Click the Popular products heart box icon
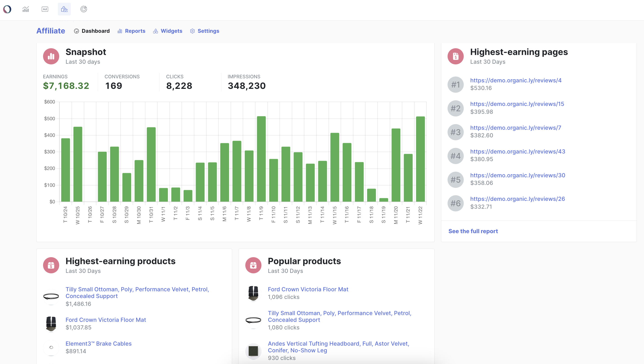 tap(253, 265)
